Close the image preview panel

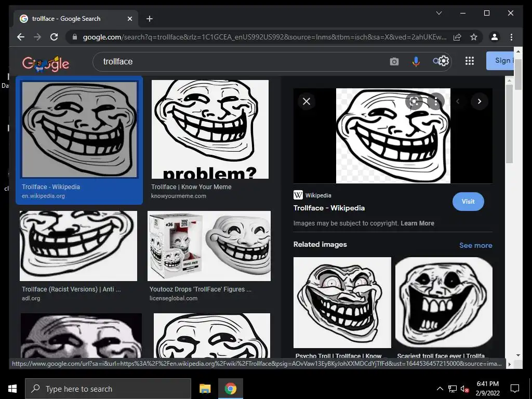pos(307,101)
